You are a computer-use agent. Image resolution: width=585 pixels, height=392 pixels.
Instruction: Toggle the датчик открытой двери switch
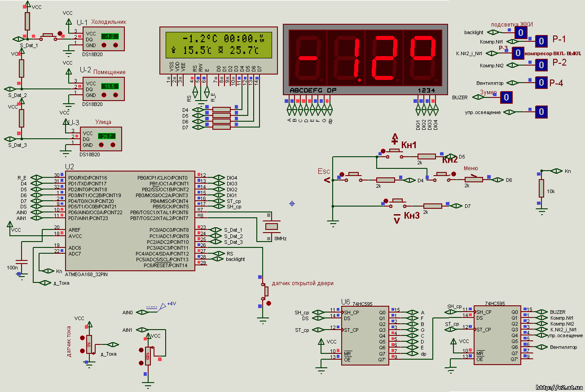pos(265,291)
